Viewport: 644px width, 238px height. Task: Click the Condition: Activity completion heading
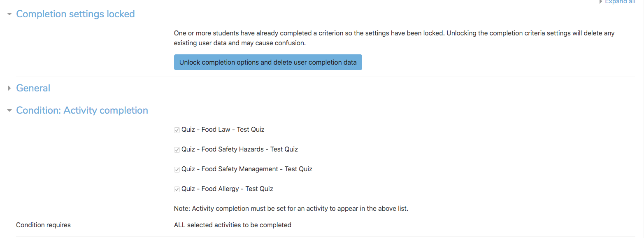[x=82, y=110]
